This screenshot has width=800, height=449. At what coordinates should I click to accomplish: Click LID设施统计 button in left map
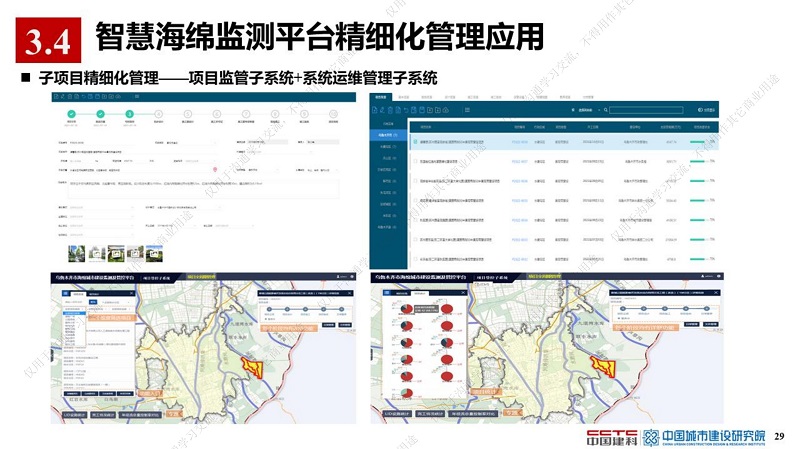pos(75,414)
